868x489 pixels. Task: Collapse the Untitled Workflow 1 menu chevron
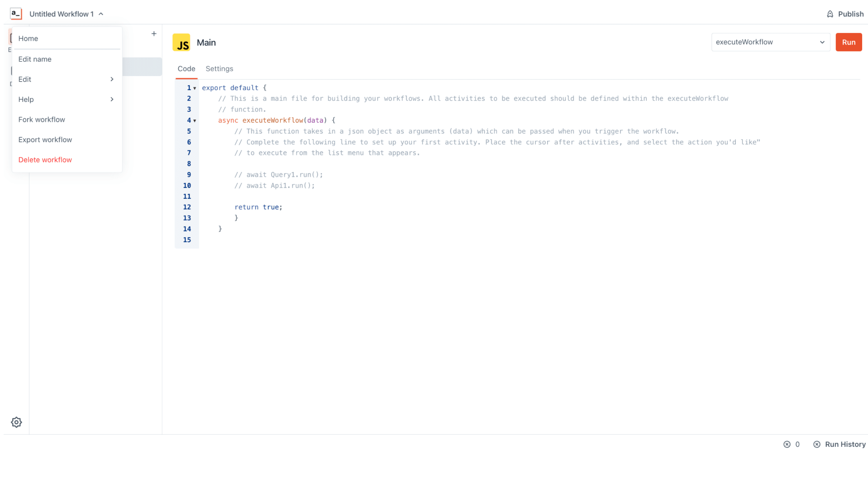[101, 14]
